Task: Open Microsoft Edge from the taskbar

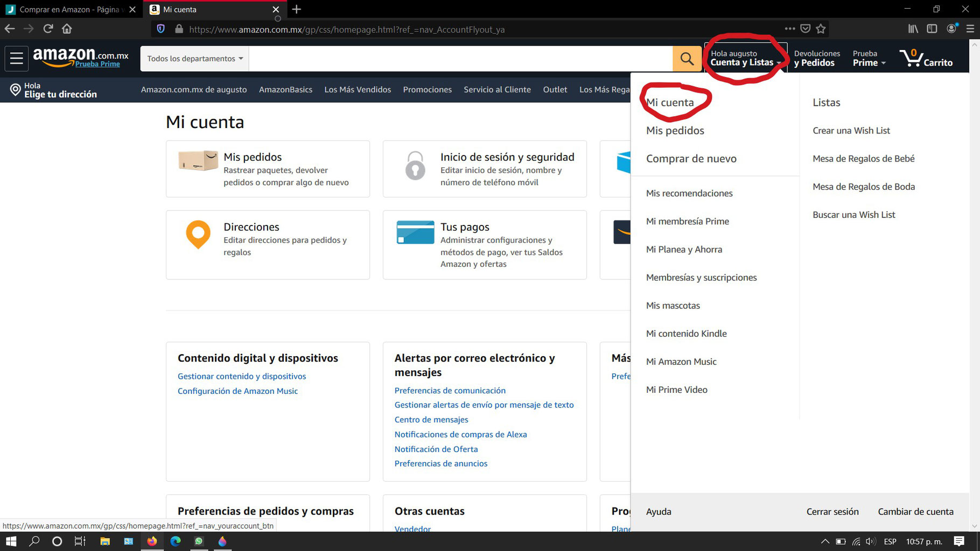Action: 176,541
